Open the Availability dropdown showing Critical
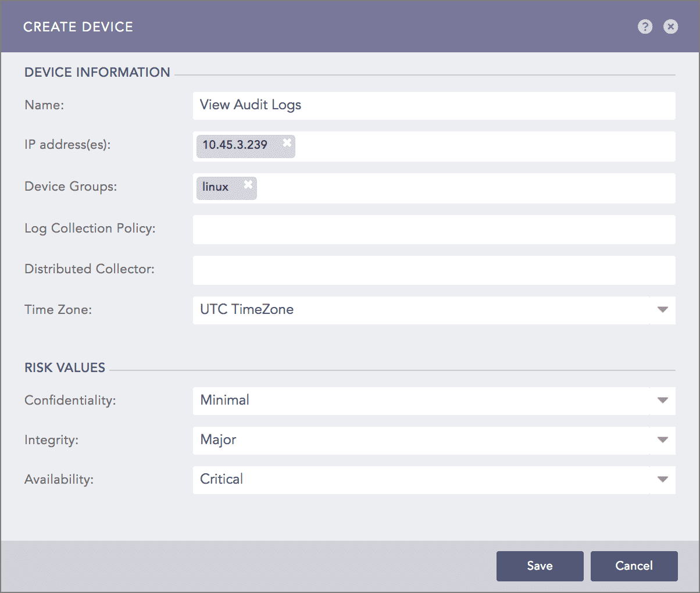Image resolution: width=700 pixels, height=593 pixels. [662, 480]
